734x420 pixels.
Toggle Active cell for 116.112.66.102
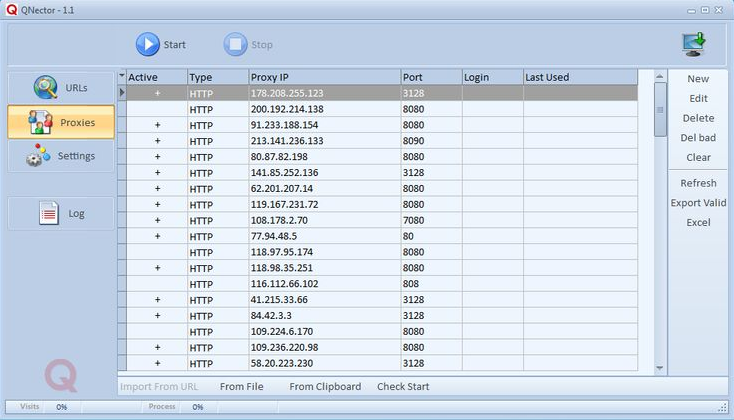coord(157,284)
